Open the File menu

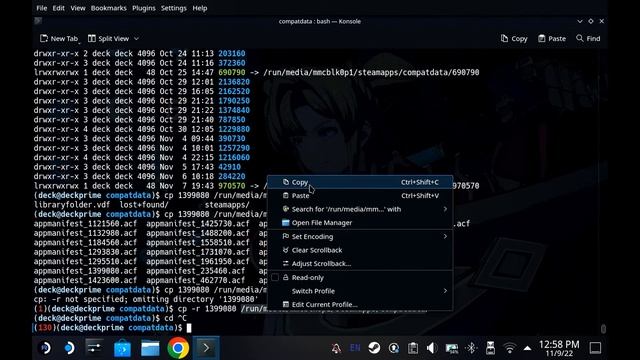41,8
